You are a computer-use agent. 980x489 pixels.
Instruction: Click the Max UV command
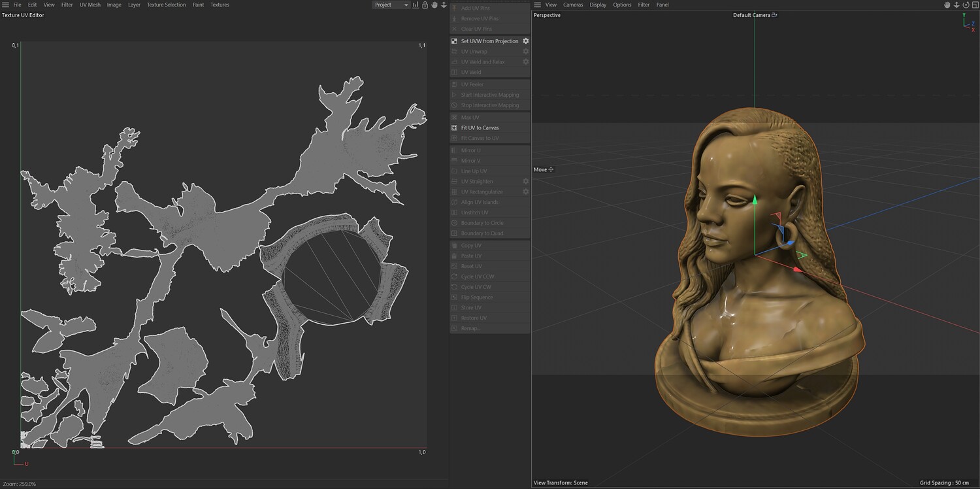(490, 118)
